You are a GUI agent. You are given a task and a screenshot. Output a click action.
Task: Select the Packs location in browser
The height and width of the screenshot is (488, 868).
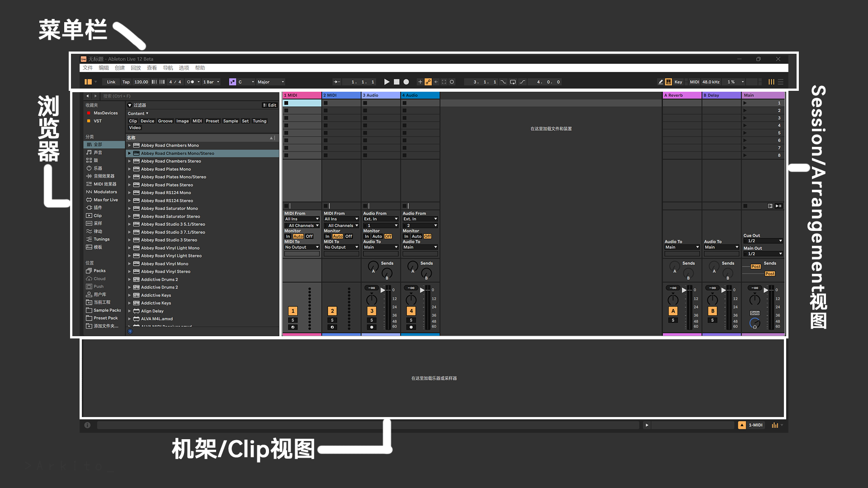99,271
